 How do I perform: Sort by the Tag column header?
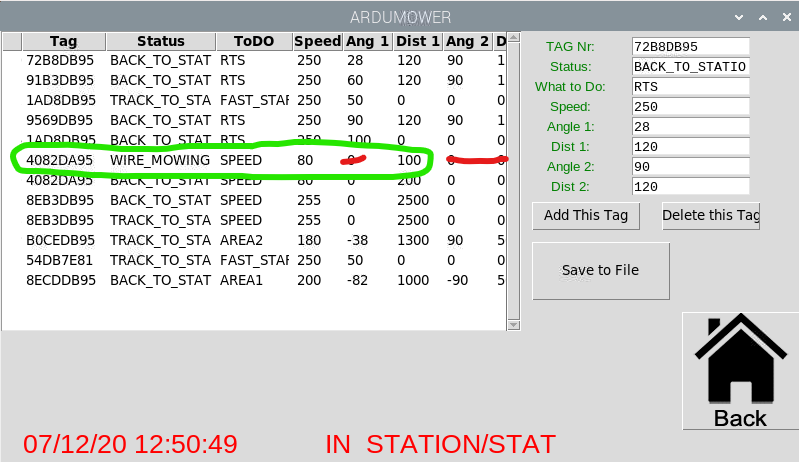[64, 41]
